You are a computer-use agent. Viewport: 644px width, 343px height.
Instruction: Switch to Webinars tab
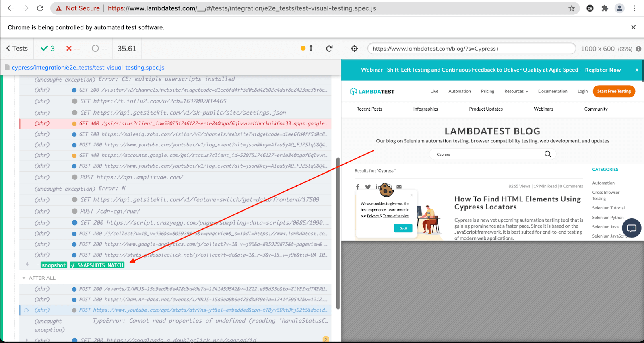click(x=543, y=109)
